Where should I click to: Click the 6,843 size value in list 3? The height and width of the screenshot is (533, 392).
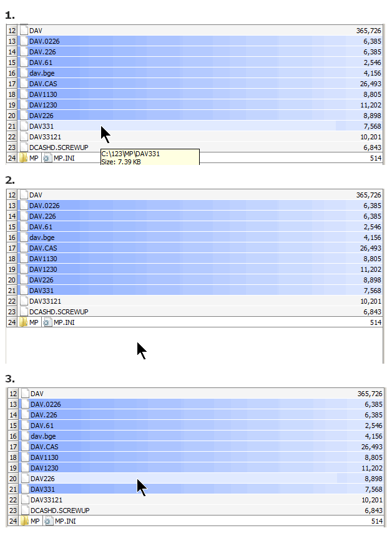tap(374, 511)
